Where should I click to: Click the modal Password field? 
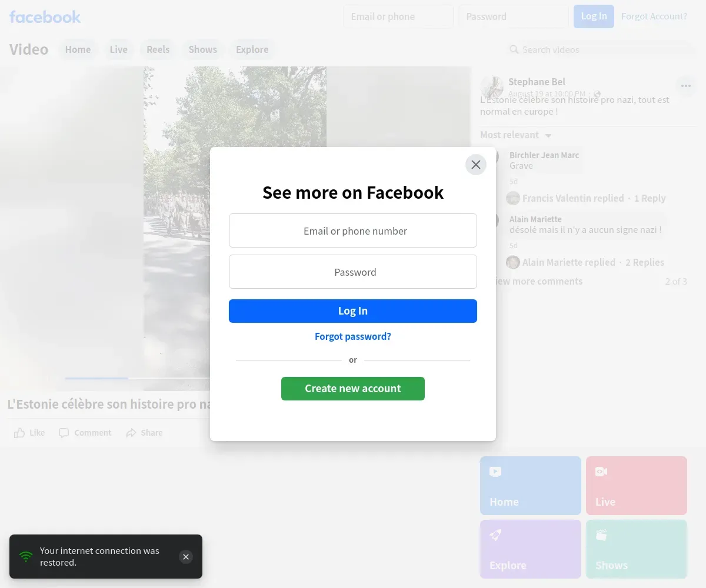pos(353,272)
